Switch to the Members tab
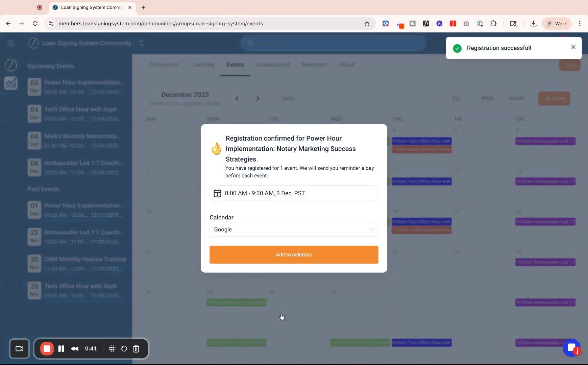This screenshot has height=365, width=588. click(x=314, y=65)
